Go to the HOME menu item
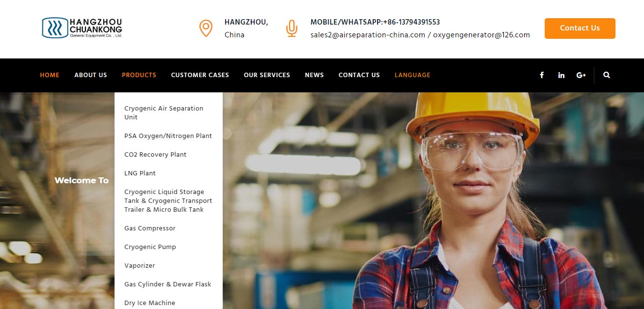644x309 pixels. [50, 75]
